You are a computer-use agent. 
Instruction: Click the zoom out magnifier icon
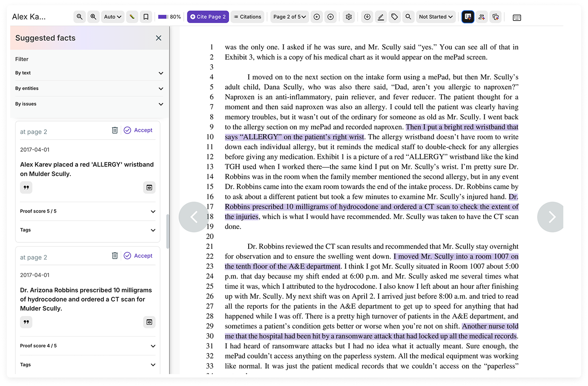pyautogui.click(x=80, y=17)
